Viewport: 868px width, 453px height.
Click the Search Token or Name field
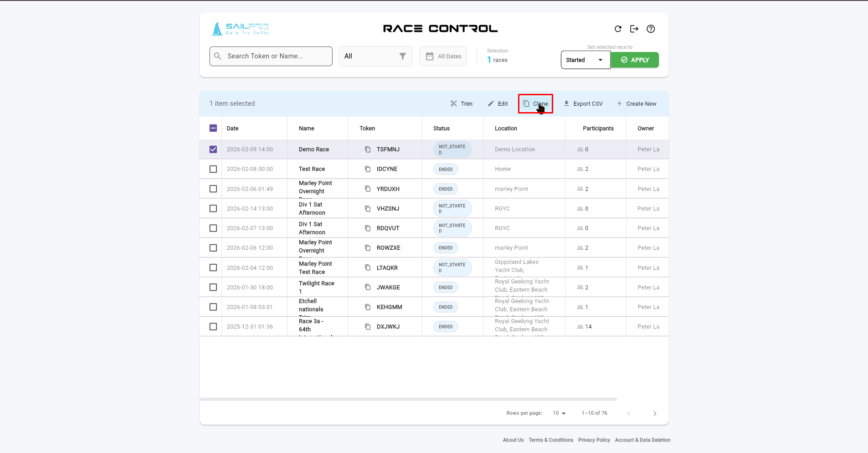click(x=271, y=56)
